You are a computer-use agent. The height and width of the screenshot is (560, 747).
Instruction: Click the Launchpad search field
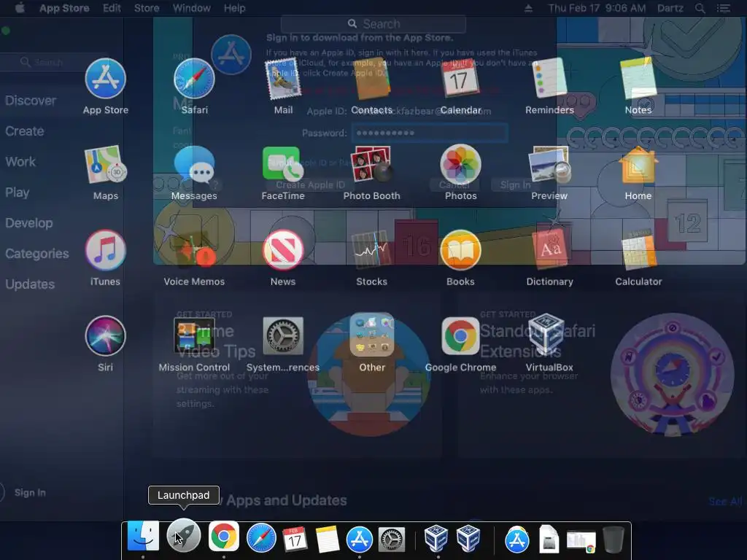pyautogui.click(x=373, y=24)
